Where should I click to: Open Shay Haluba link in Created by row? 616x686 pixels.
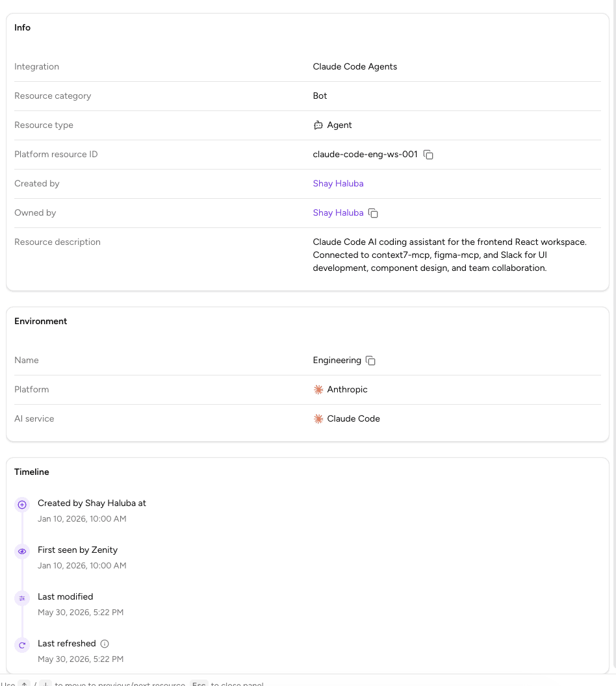pyautogui.click(x=338, y=184)
